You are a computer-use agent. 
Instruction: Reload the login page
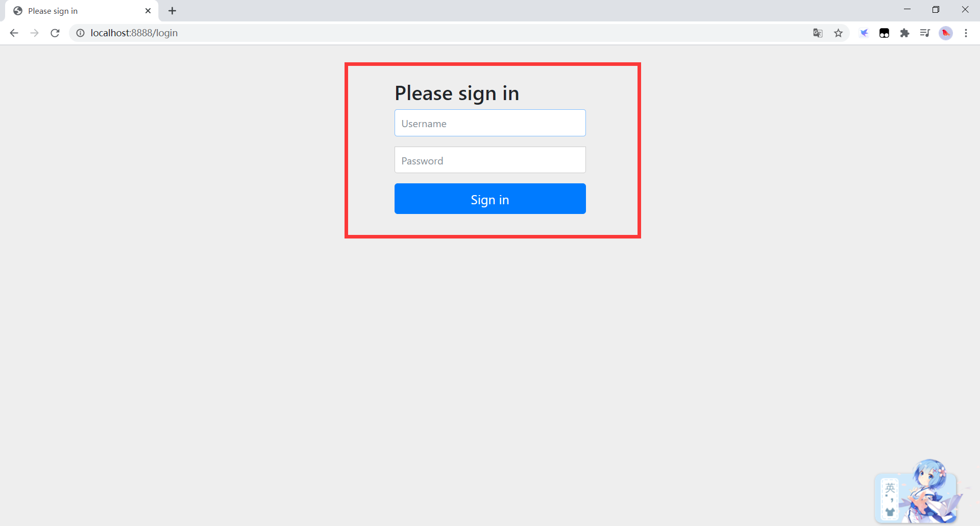point(55,33)
